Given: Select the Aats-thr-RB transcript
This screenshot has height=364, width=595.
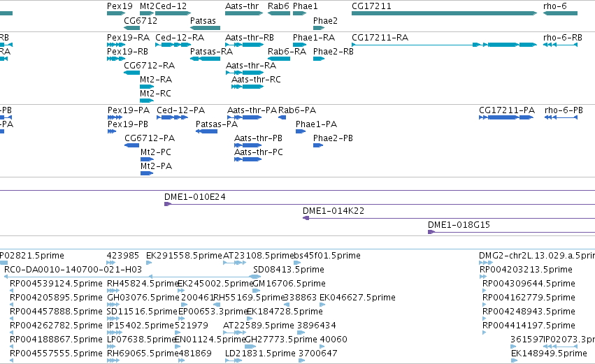Looking at the screenshot, I should pos(245,45).
